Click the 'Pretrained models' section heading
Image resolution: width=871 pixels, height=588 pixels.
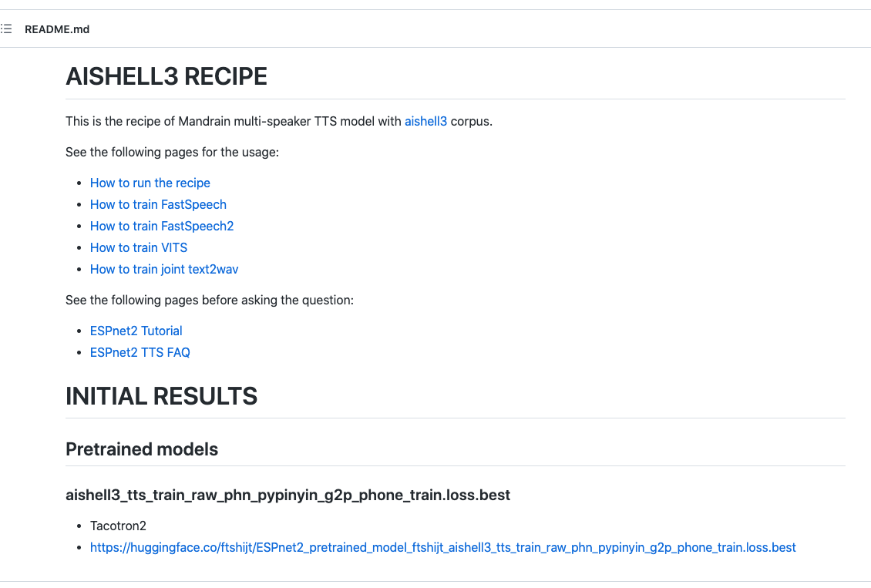coord(142,449)
